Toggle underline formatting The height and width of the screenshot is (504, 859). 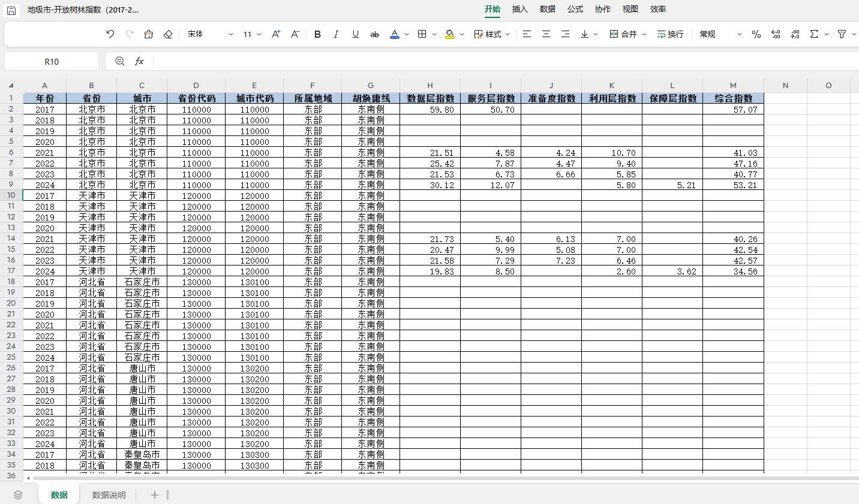coord(356,34)
